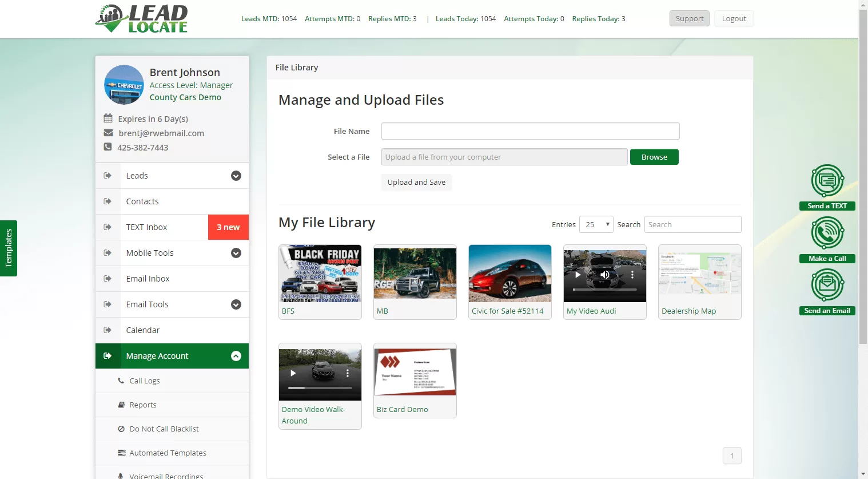The width and height of the screenshot is (868, 479).
Task: Expand the Leads menu chevron
Action: point(236,176)
